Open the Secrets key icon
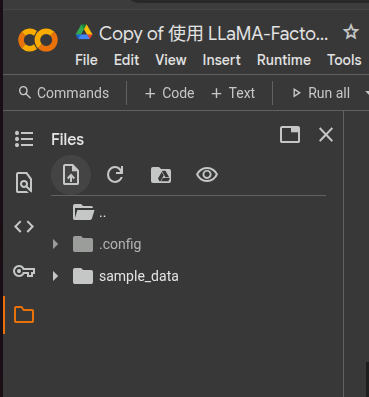Viewport: 369px width, 397px height. click(24, 271)
